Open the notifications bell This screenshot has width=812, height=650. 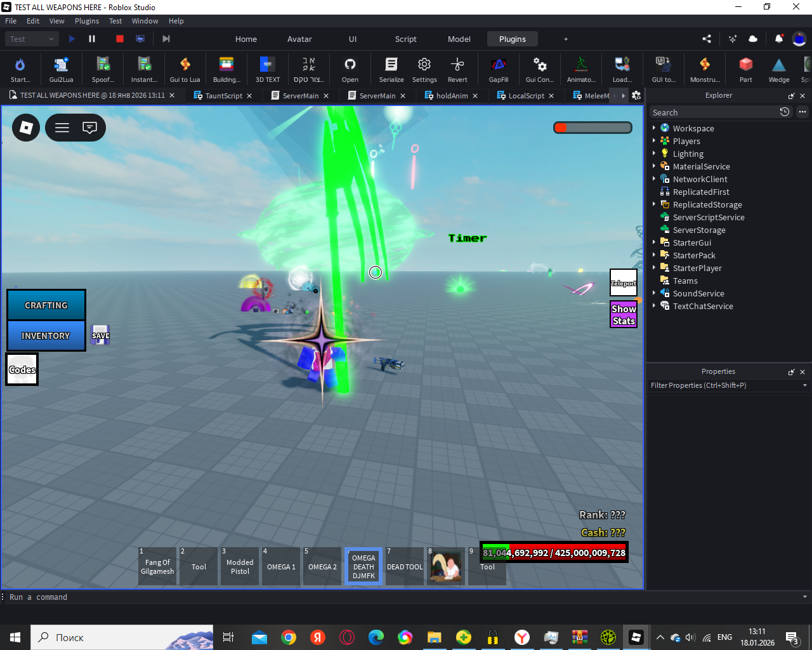[x=778, y=39]
